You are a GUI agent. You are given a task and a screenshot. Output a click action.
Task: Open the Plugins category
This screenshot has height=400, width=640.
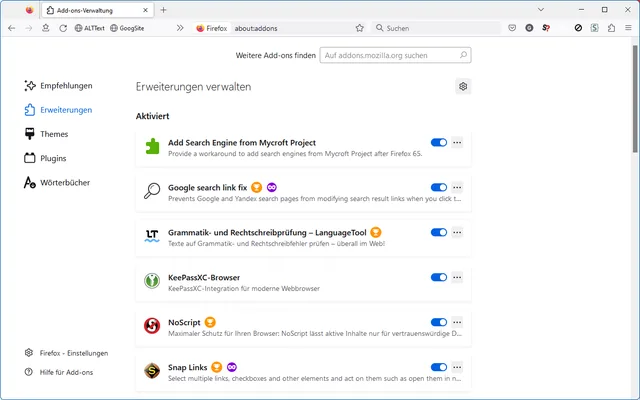coord(54,158)
